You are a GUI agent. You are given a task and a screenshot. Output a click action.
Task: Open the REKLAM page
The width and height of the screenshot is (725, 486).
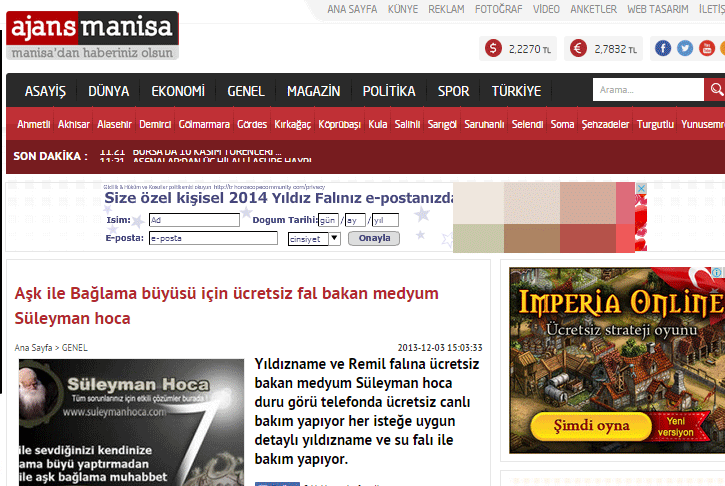coord(446,9)
